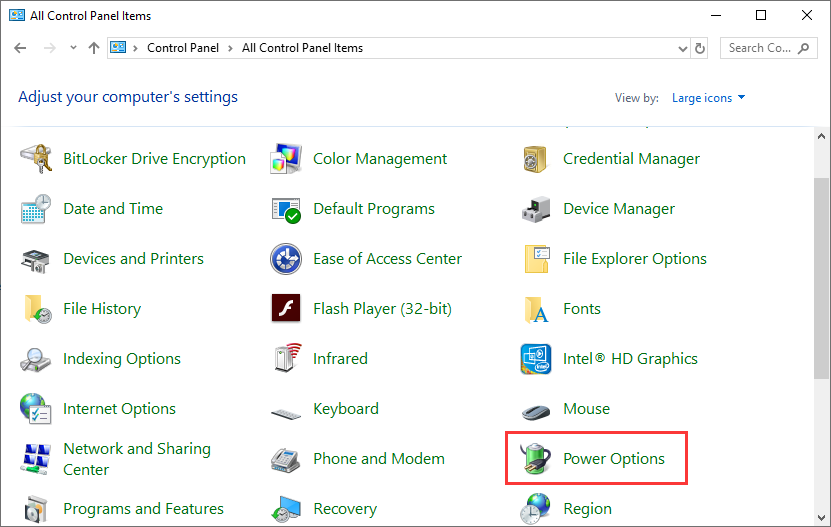
Task: Open the Flash Player (32-bit) link
Action: tap(382, 309)
